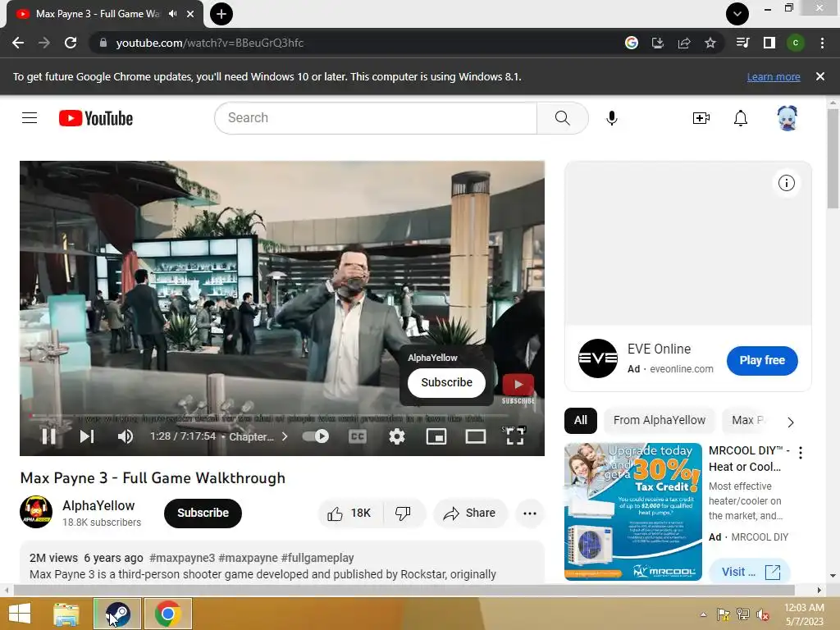Viewport: 840px width, 630px height.
Task: Click the Learn more link in Chrome infobar
Action: (773, 76)
